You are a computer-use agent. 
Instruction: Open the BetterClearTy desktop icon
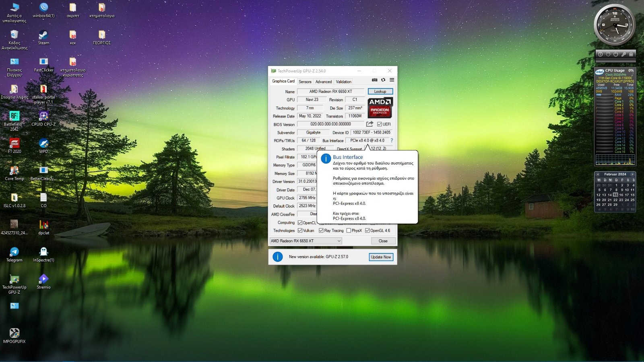pos(43,173)
